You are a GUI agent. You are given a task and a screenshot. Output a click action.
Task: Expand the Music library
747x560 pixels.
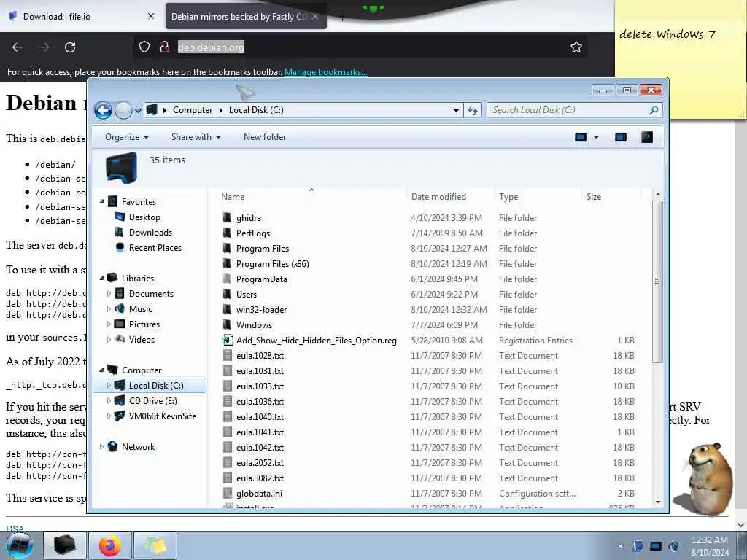(109, 309)
